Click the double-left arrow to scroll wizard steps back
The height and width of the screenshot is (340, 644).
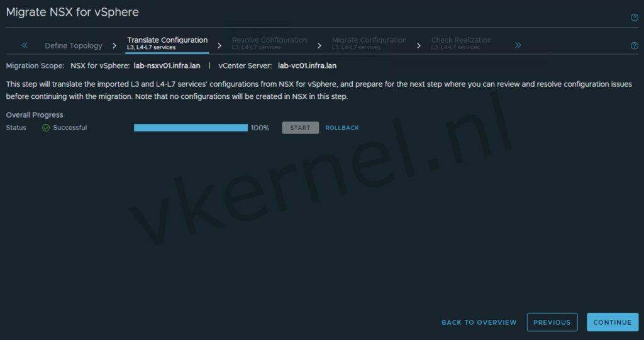(25, 45)
